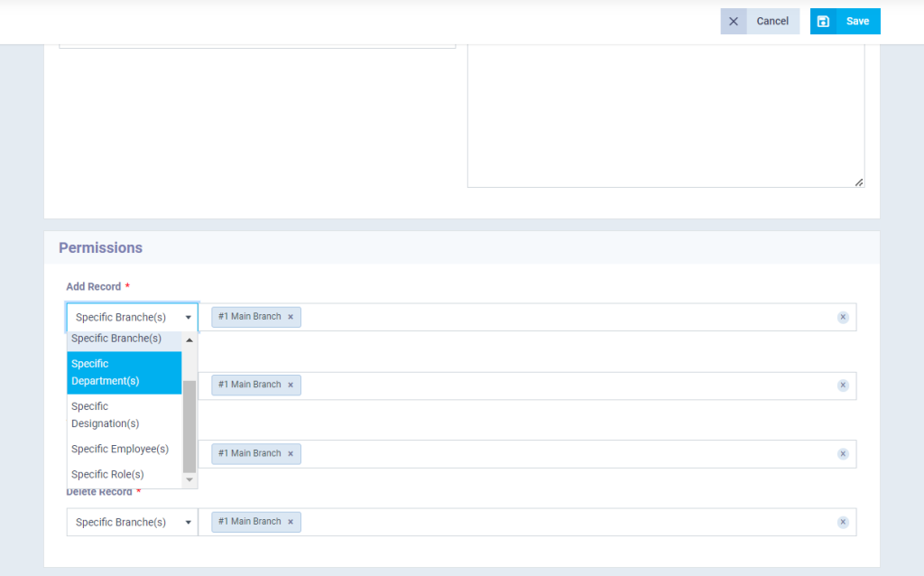This screenshot has height=576, width=924.
Task: Remove #1 Main Branch tag from Add Record
Action: tap(291, 317)
